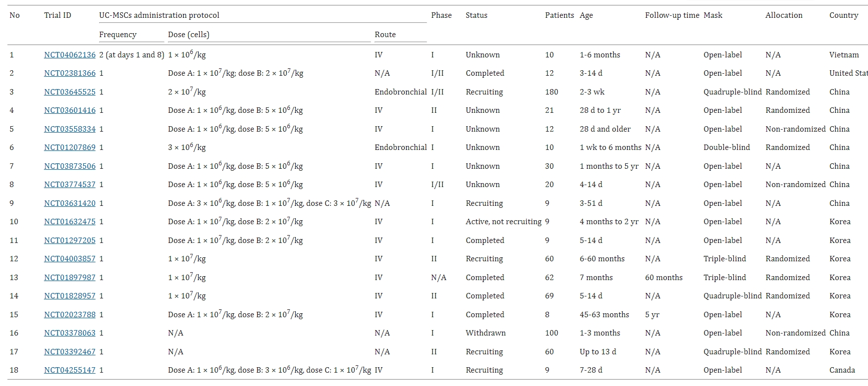Click the NCT01897987 link
The height and width of the screenshot is (386, 868).
coord(69,278)
